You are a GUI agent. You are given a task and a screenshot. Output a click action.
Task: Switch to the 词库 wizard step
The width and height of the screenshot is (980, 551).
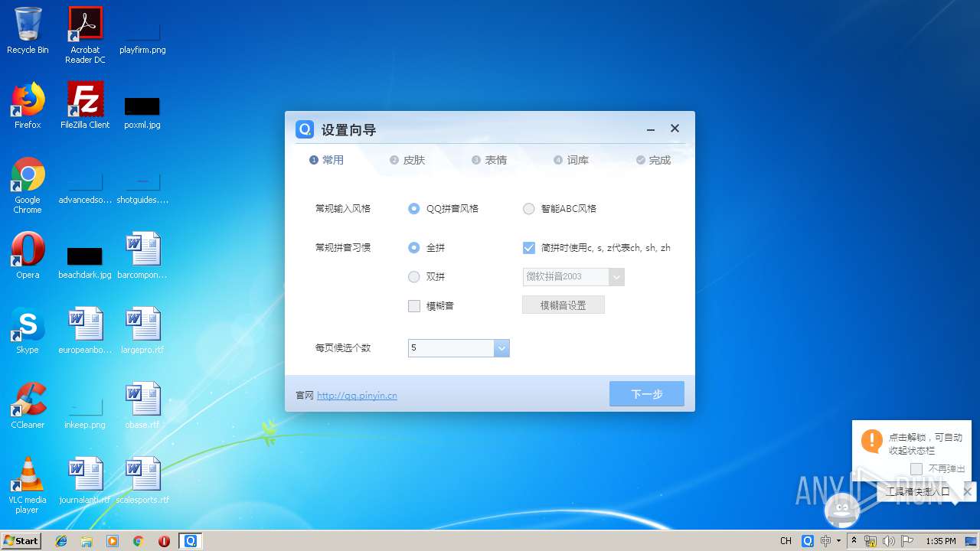tap(571, 160)
